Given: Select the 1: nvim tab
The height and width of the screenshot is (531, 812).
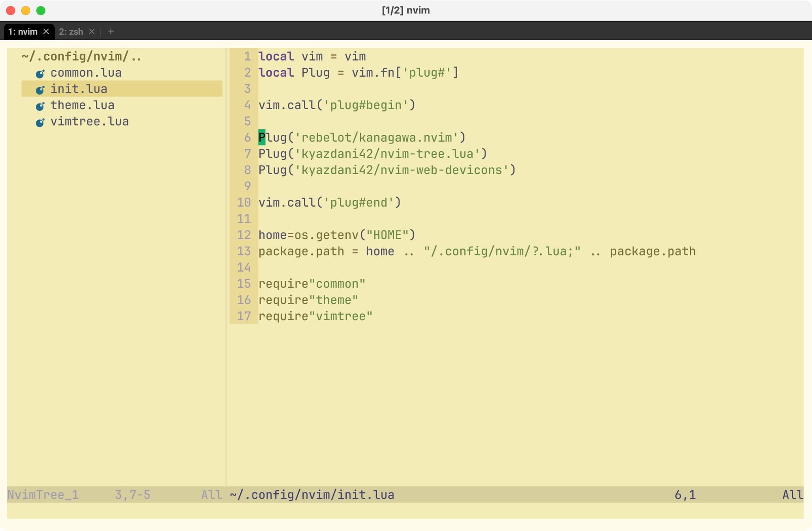Looking at the screenshot, I should (23, 31).
